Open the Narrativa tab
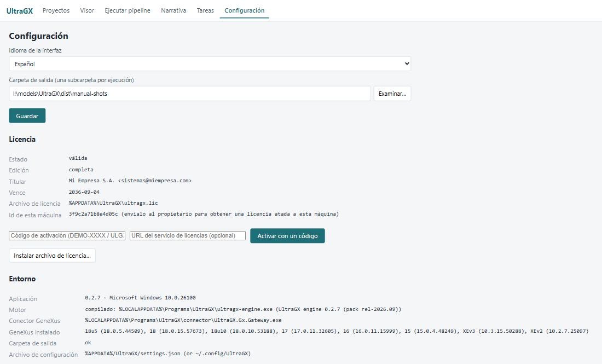Viewport: 602px width, 364px height. tap(173, 10)
